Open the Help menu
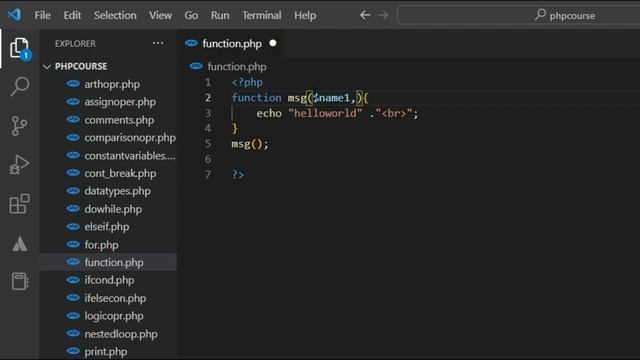Image resolution: width=640 pixels, height=360 pixels. click(x=305, y=16)
